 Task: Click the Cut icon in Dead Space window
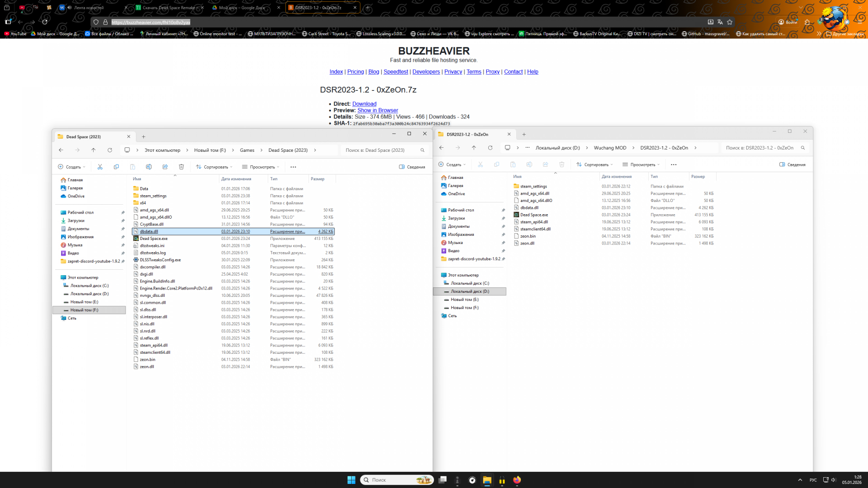click(100, 167)
